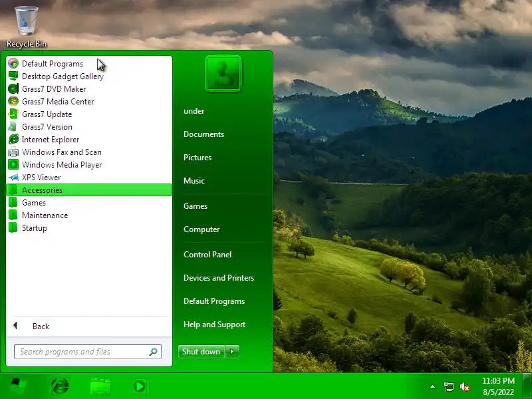532x399 pixels.
Task: Open Documents from the right pane
Action: pos(204,134)
